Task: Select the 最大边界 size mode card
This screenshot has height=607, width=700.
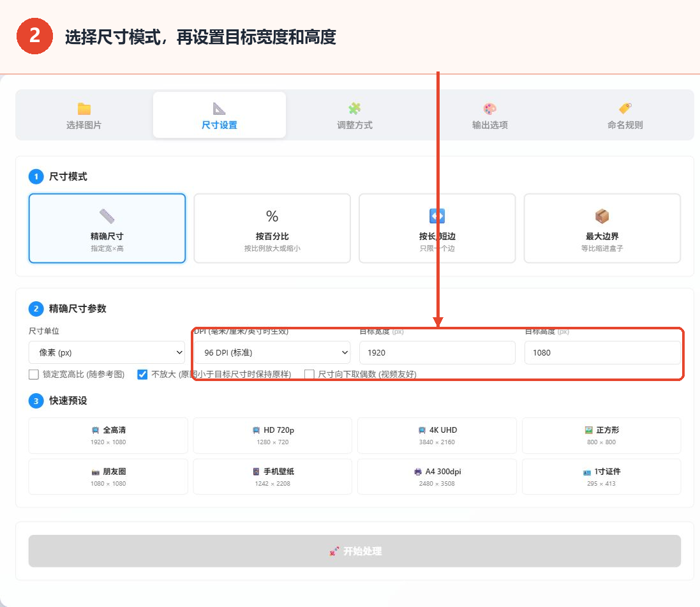Action: pyautogui.click(x=602, y=229)
